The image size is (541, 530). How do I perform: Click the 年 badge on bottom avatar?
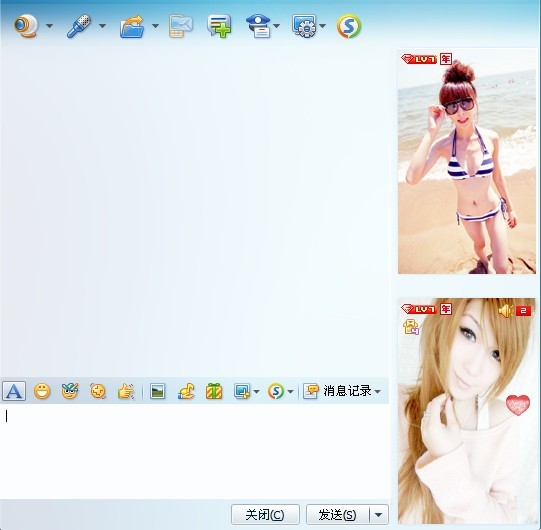[446, 309]
